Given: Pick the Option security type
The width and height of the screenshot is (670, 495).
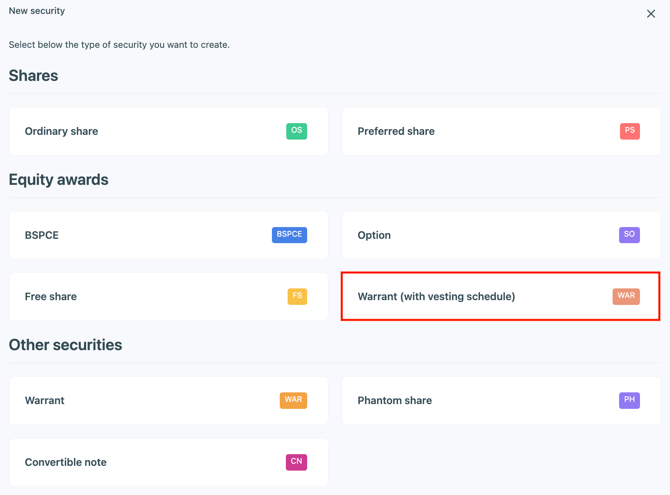Looking at the screenshot, I should click(x=470, y=236).
